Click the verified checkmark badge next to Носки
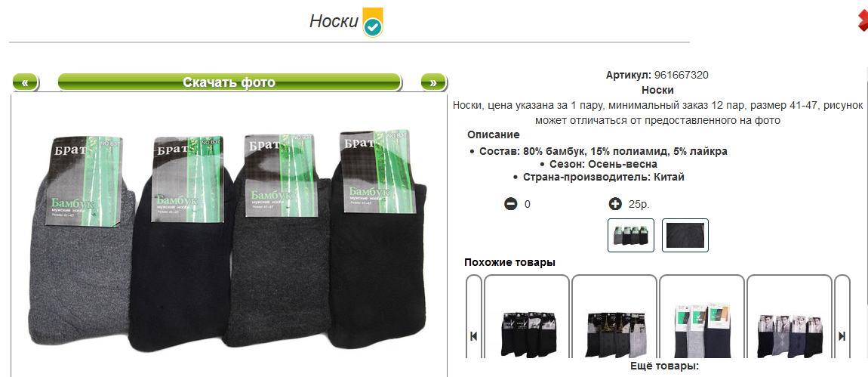 tap(373, 23)
